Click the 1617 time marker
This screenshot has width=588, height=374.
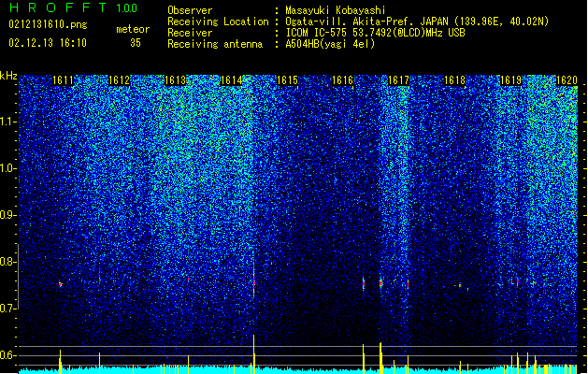(x=398, y=80)
